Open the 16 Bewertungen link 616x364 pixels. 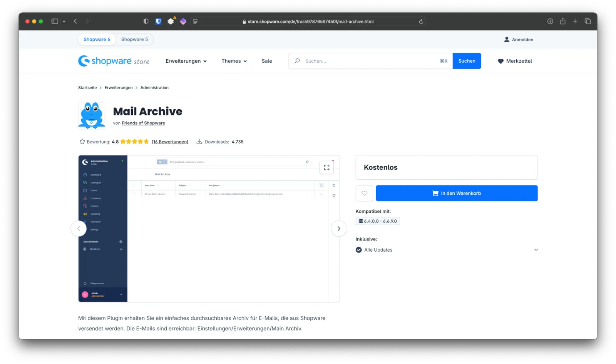pos(170,142)
